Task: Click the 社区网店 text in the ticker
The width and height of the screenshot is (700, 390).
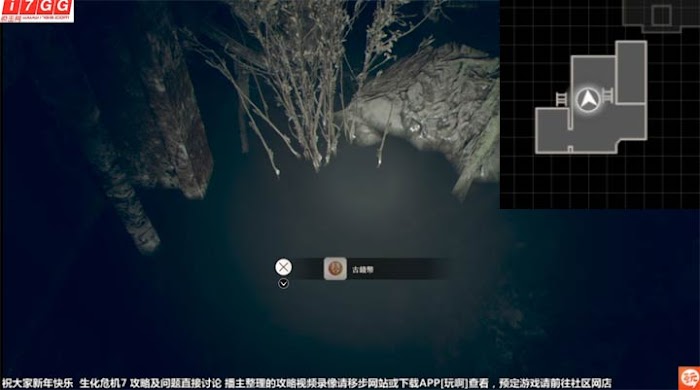Action: coord(591,383)
